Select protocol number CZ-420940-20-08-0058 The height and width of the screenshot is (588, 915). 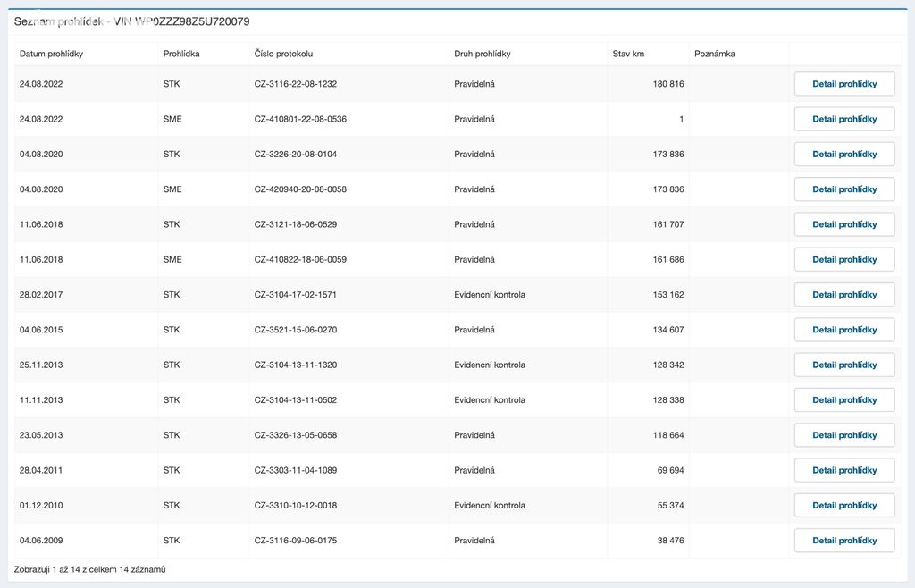pos(300,189)
